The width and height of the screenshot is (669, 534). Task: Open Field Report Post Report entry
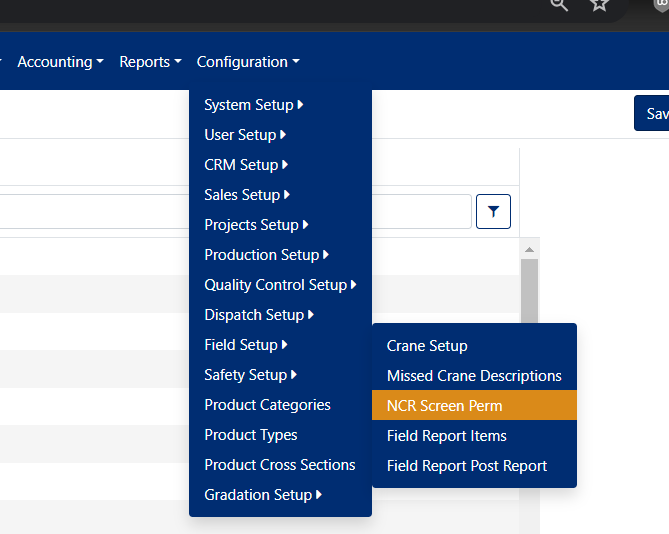pyautogui.click(x=474, y=466)
